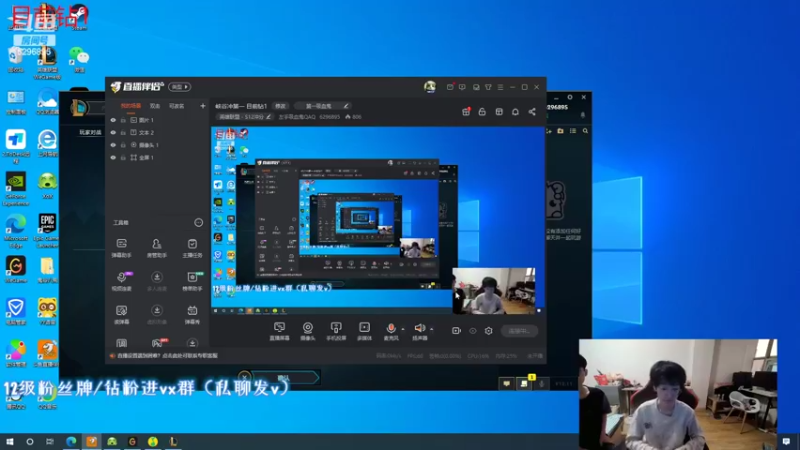Image resolution: width=800 pixels, height=450 pixels.
Task: Open the tool with green NEW badge
Action: click(x=192, y=281)
